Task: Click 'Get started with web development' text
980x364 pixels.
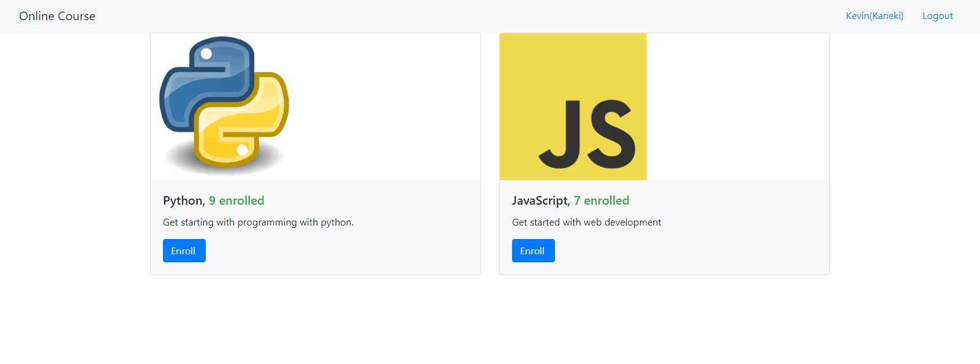Action: pos(587,222)
